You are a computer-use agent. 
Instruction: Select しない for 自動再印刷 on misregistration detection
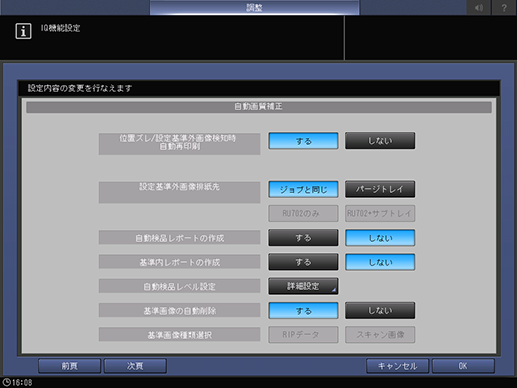point(380,141)
